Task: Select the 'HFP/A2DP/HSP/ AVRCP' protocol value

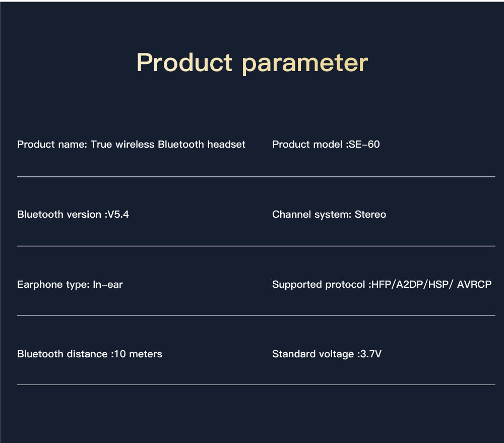Action: (431, 285)
